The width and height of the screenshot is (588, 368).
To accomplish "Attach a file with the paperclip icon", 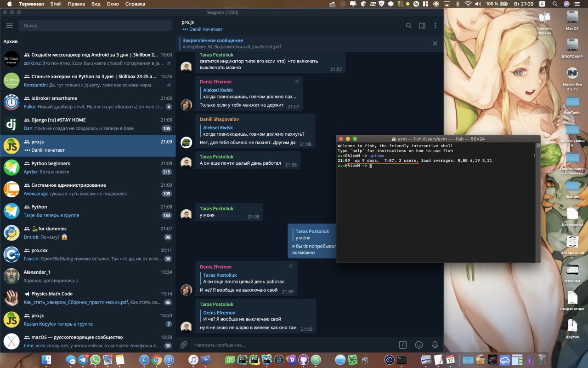I will [x=183, y=345].
